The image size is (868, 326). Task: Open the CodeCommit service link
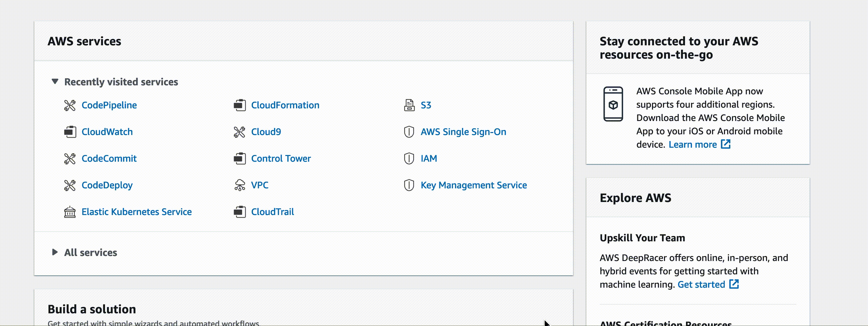pyautogui.click(x=109, y=158)
